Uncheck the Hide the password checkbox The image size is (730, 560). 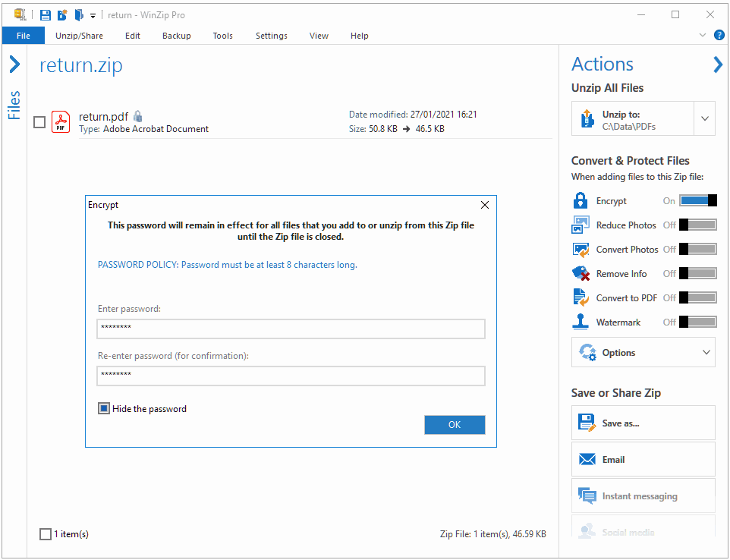[x=104, y=409]
